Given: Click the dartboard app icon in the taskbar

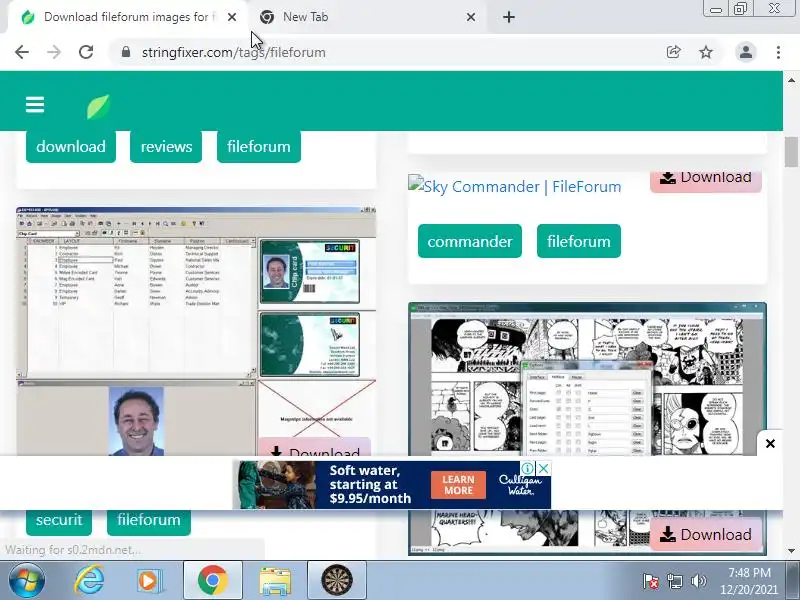Looking at the screenshot, I should point(337,581).
